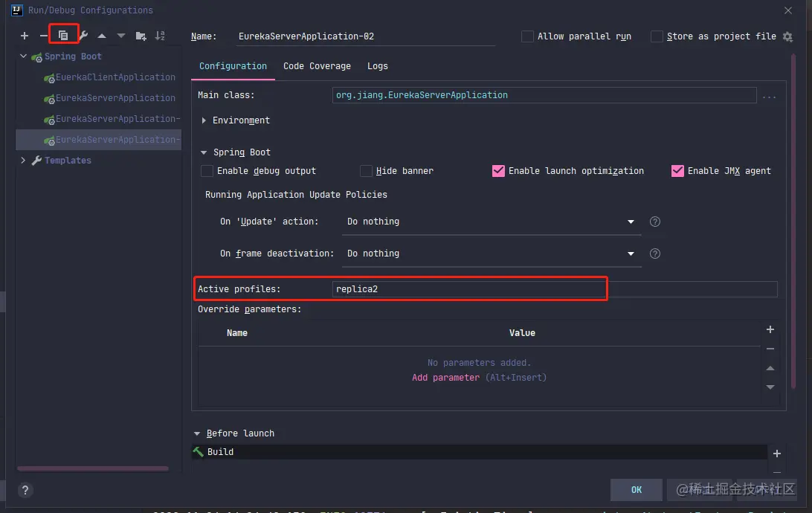Collapse the Spring Boot tree node
This screenshot has height=513, width=812.
[x=23, y=56]
